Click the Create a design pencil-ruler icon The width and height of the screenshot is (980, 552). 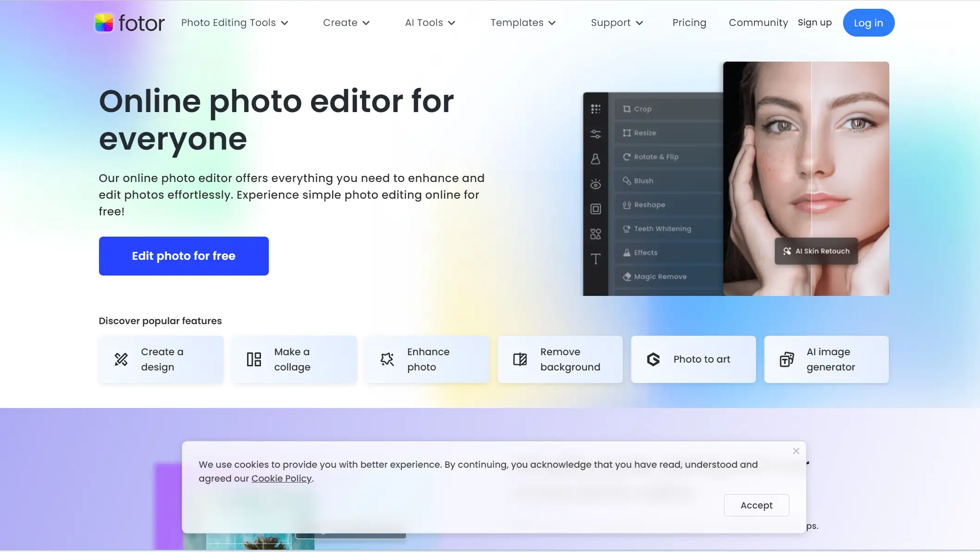pyautogui.click(x=121, y=359)
